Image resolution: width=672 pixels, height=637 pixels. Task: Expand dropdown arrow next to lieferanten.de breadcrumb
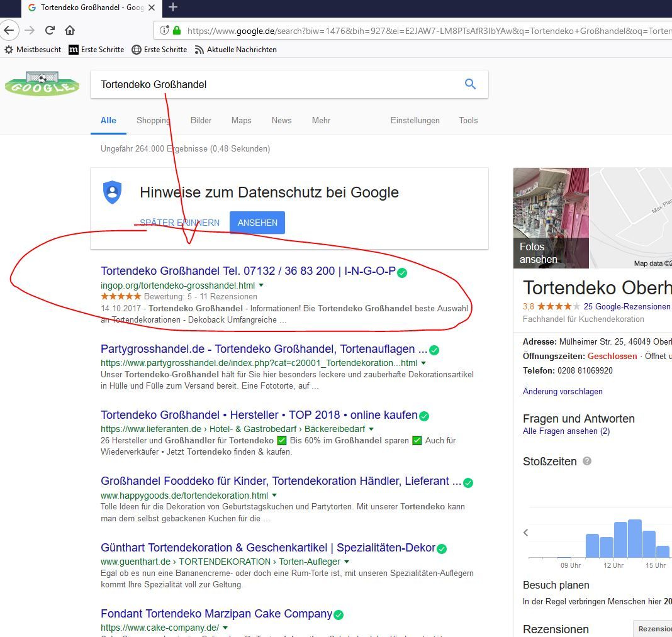tap(371, 429)
